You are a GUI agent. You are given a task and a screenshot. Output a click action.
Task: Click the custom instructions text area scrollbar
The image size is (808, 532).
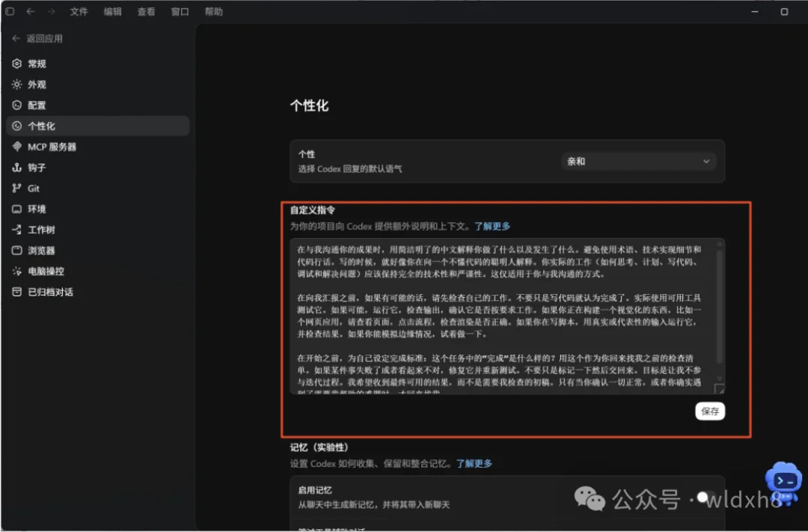(x=720, y=309)
